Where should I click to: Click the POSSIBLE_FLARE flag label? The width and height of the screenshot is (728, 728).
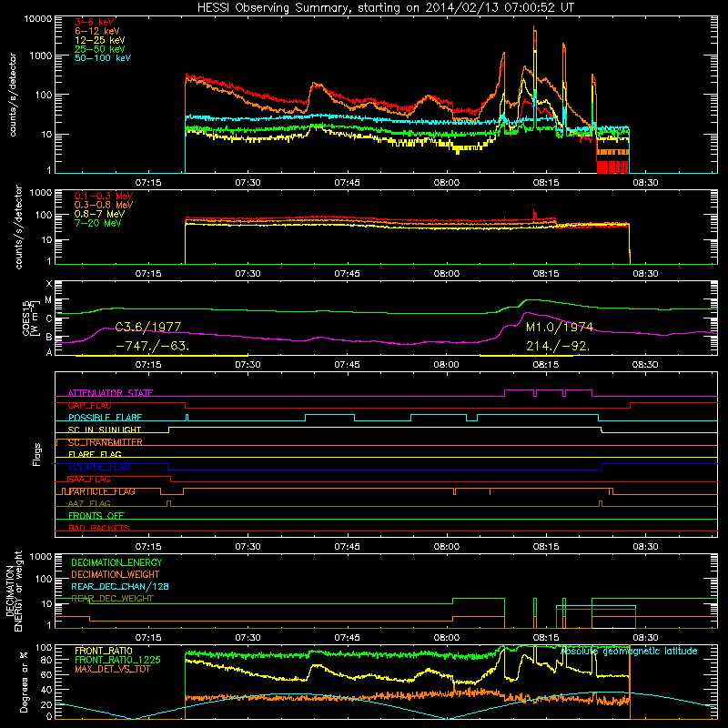tap(105, 418)
